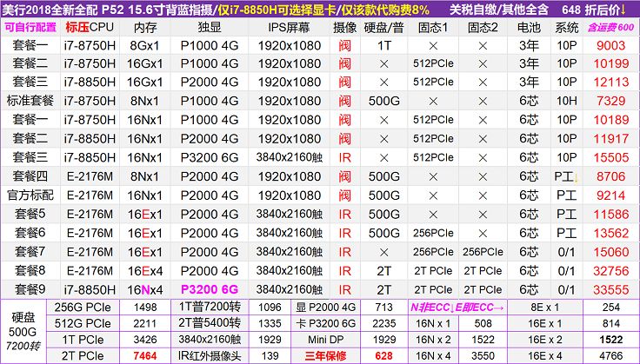The image size is (640, 364).
Task: Select the '套餐8' row label
Action: [30, 271]
